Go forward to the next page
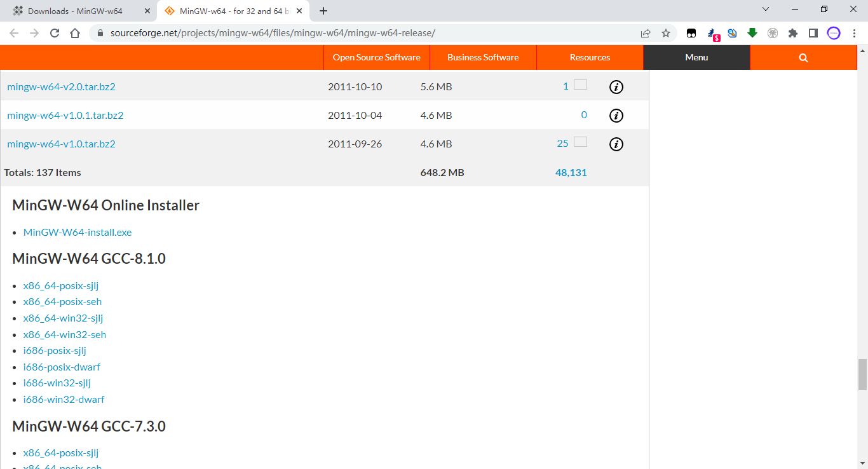This screenshot has height=469, width=868. [x=34, y=33]
